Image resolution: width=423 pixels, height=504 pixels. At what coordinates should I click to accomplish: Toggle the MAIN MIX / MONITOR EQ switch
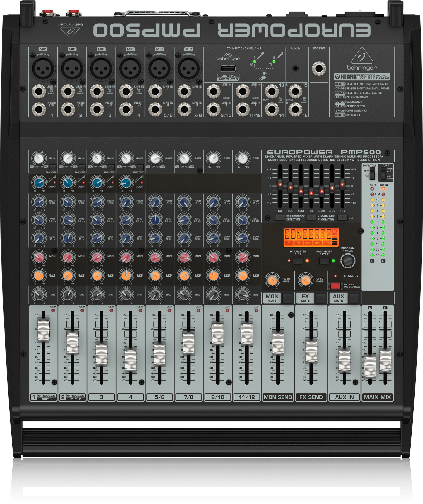311,218
